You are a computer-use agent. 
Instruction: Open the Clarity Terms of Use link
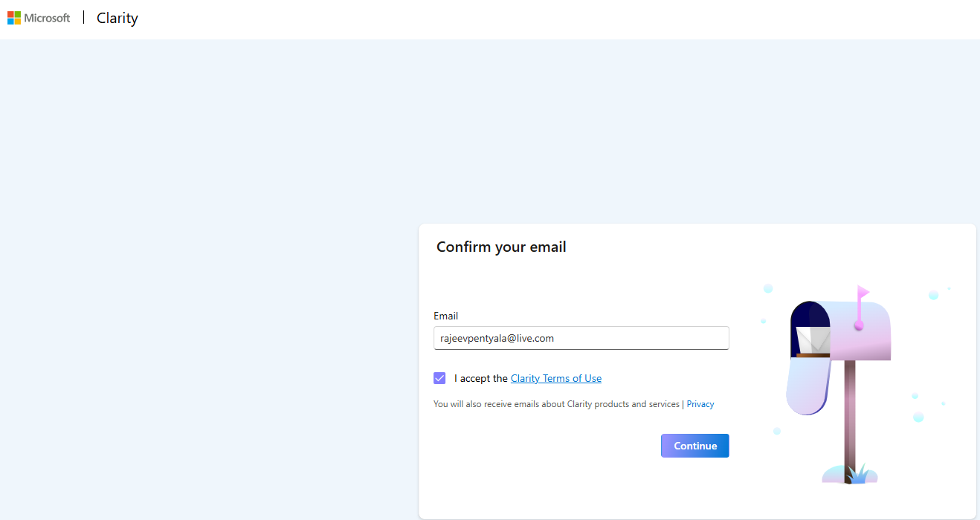tap(556, 379)
